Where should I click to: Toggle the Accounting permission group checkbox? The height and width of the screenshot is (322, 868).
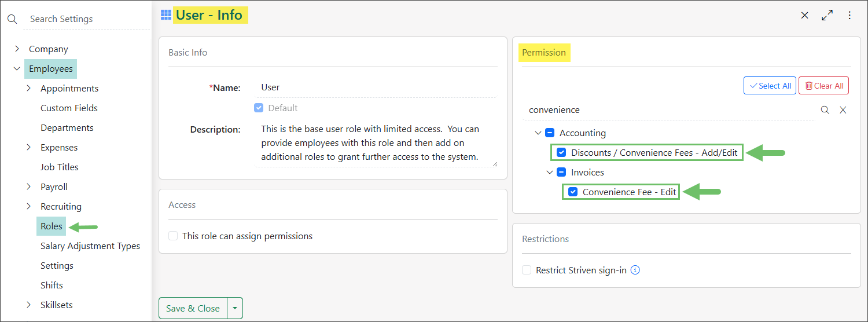click(x=550, y=133)
